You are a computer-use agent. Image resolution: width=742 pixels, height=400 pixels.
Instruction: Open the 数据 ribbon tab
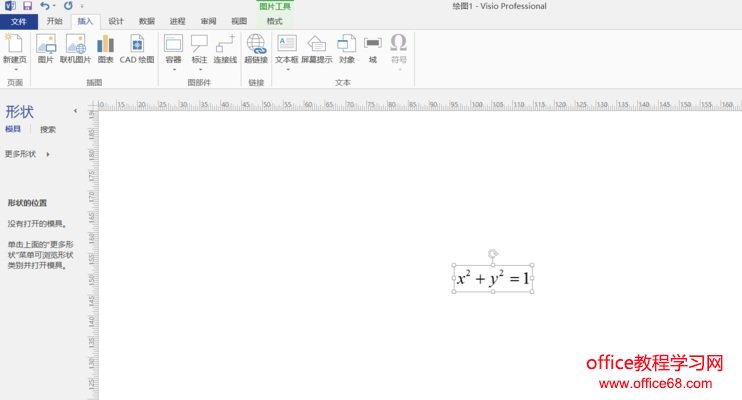coord(147,21)
